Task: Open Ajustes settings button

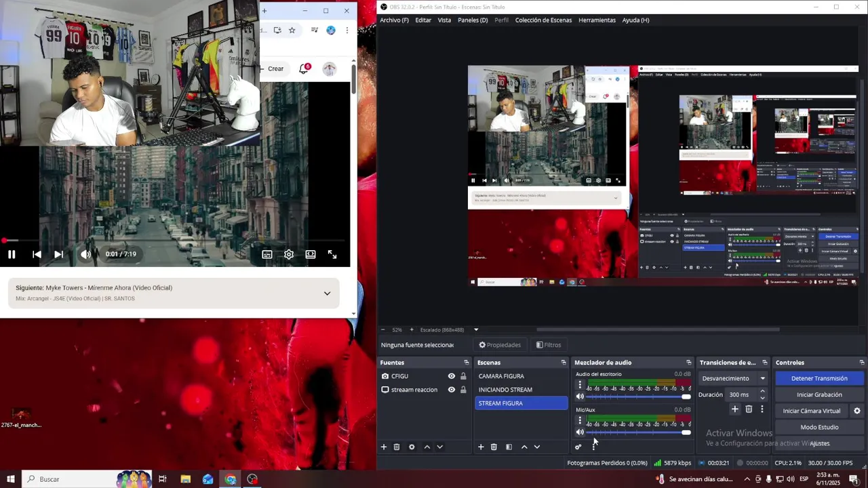Action: tap(819, 443)
